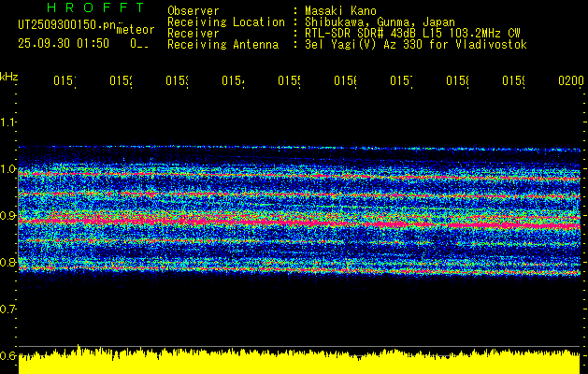The height and width of the screenshot is (374, 588).
Task: Click the 0152 time marker
Action: pos(122,80)
